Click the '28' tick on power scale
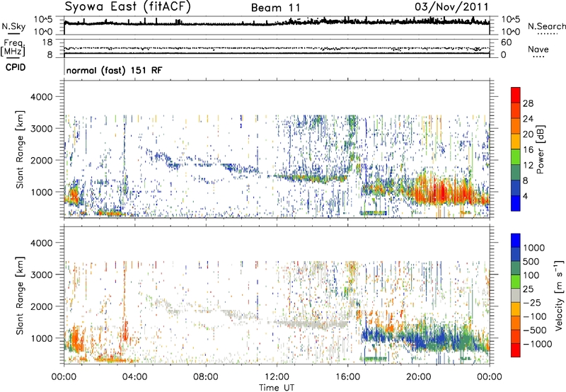The image size is (566, 392). [528, 103]
